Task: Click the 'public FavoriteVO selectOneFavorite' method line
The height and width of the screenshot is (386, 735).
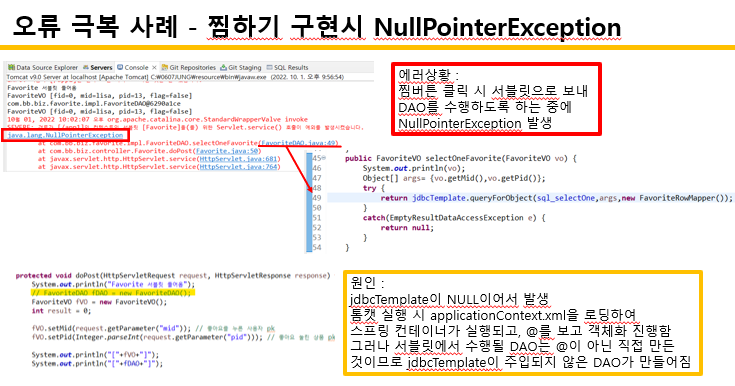Action: coord(461,159)
